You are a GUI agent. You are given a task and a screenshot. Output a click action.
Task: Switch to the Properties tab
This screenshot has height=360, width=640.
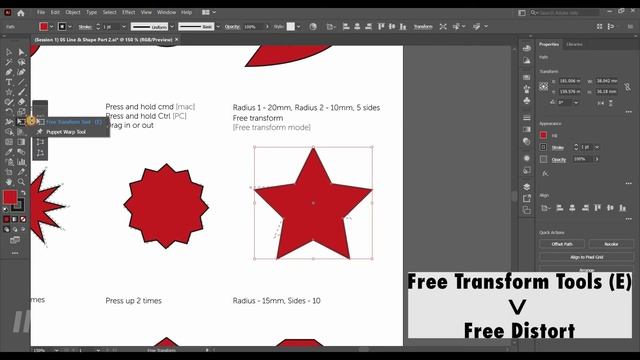click(x=549, y=44)
